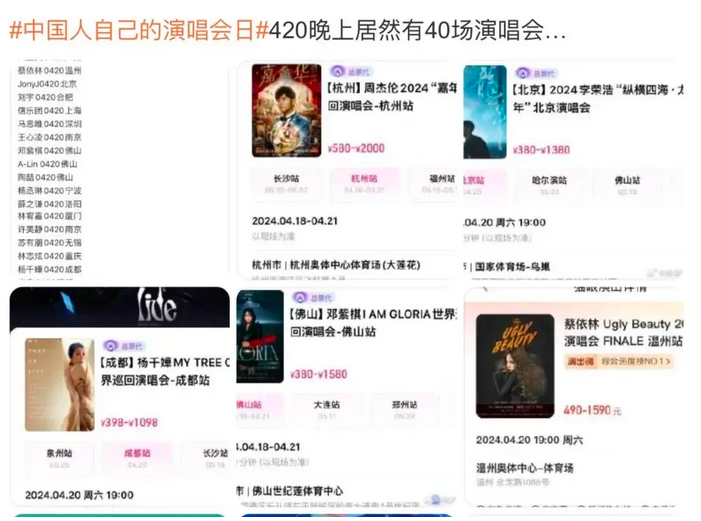The height and width of the screenshot is (521, 701).
Task: Open the 李荣浩 concert poster thumbnail
Action: tap(485, 112)
